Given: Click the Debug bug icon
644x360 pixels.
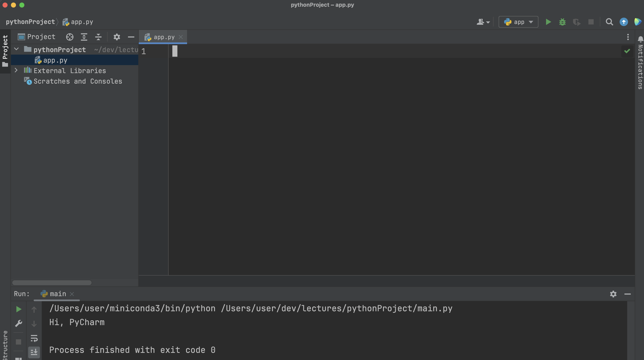Looking at the screenshot, I should [x=562, y=22].
